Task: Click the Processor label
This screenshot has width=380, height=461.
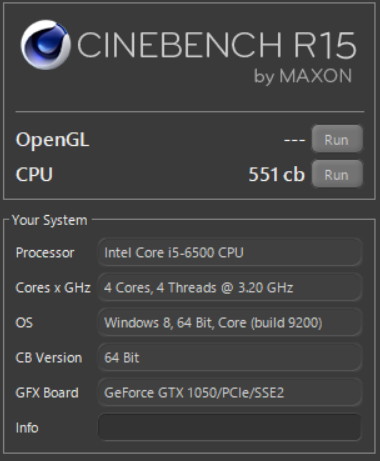Action: click(x=45, y=253)
